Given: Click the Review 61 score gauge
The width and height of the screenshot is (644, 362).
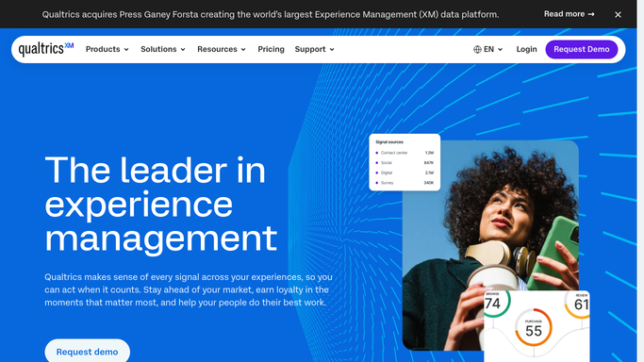Looking at the screenshot, I should click(x=578, y=304).
